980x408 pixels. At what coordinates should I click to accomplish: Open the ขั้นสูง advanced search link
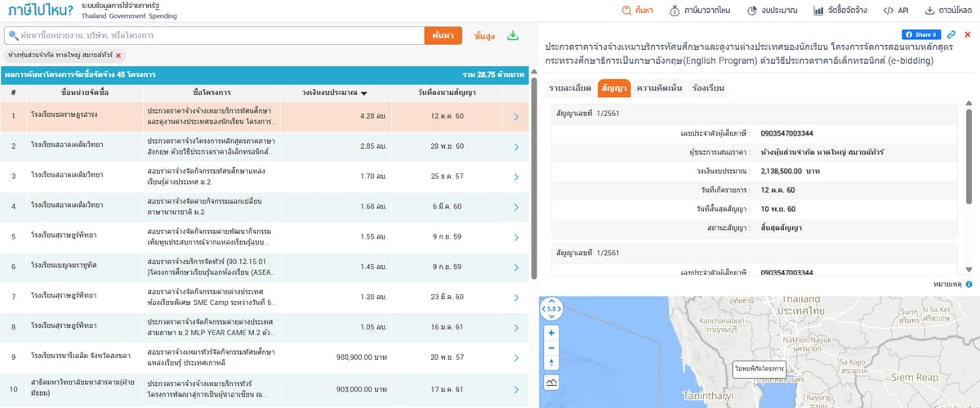pyautogui.click(x=485, y=36)
